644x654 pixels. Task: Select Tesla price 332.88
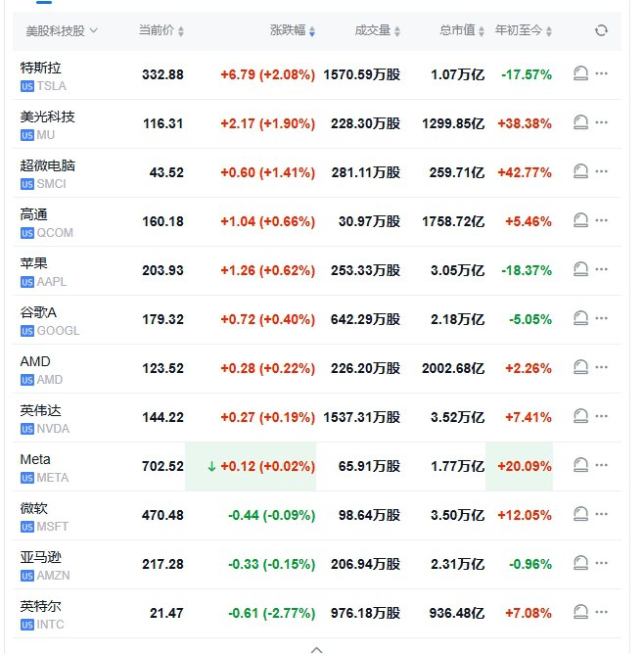click(162, 74)
